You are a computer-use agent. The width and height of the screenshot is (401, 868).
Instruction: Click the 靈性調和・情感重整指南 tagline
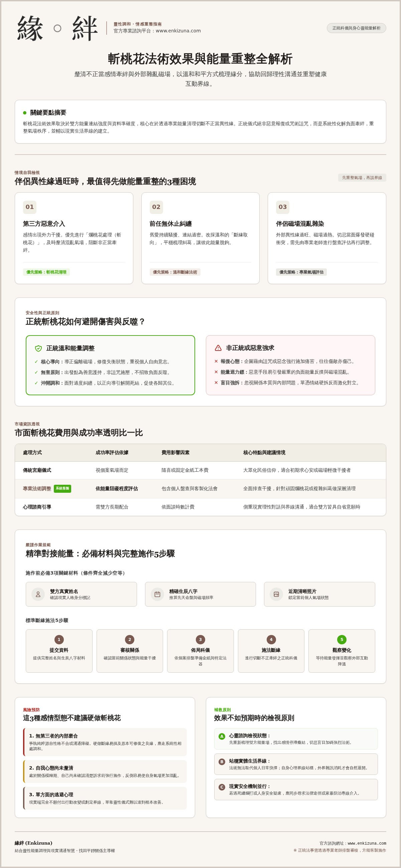click(138, 24)
